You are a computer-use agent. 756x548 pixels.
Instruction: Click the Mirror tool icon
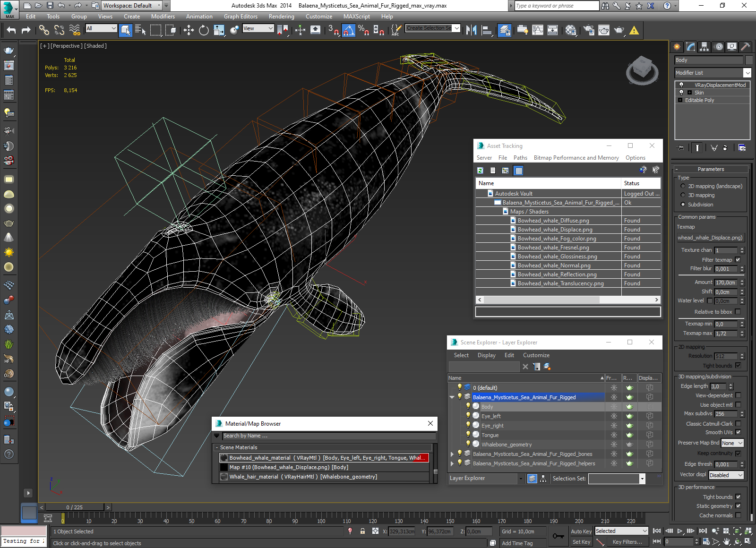(x=471, y=30)
